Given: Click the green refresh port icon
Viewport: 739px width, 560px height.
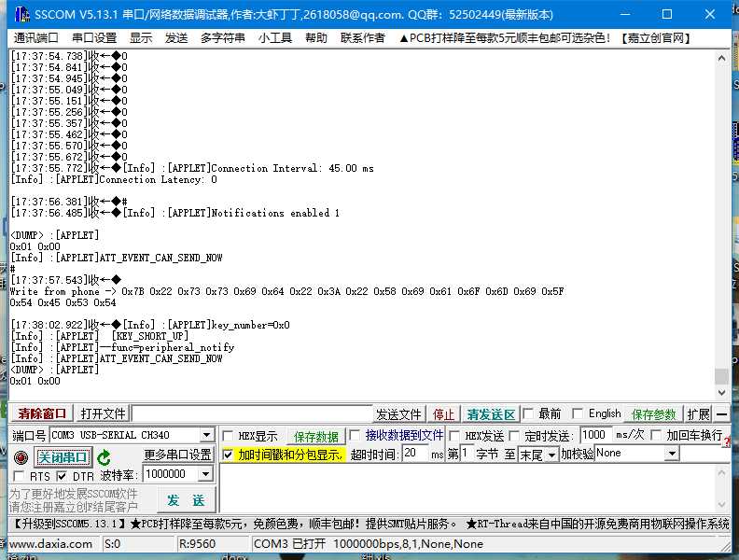Looking at the screenshot, I should tap(104, 456).
